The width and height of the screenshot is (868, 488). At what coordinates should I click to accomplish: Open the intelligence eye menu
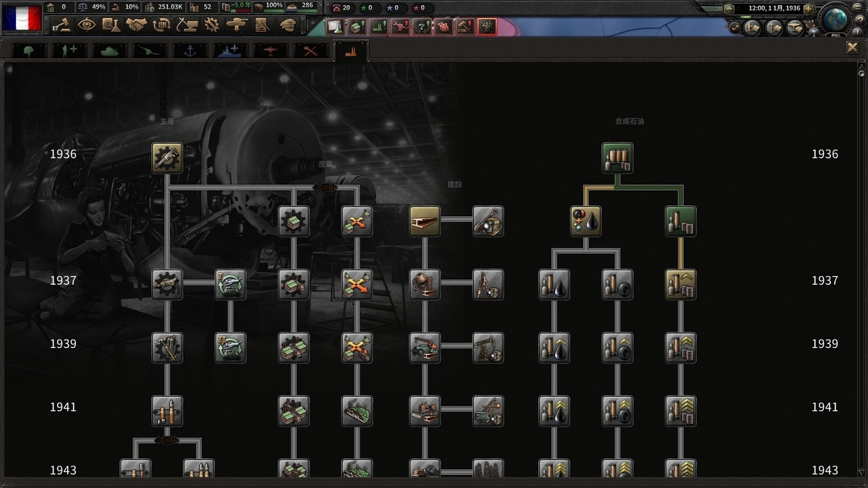pos(86,25)
